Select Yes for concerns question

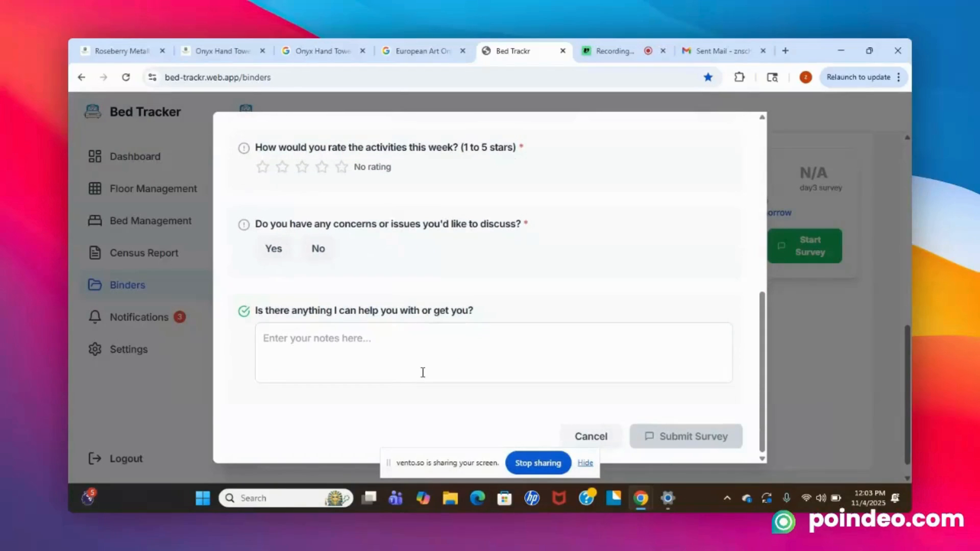pyautogui.click(x=274, y=248)
